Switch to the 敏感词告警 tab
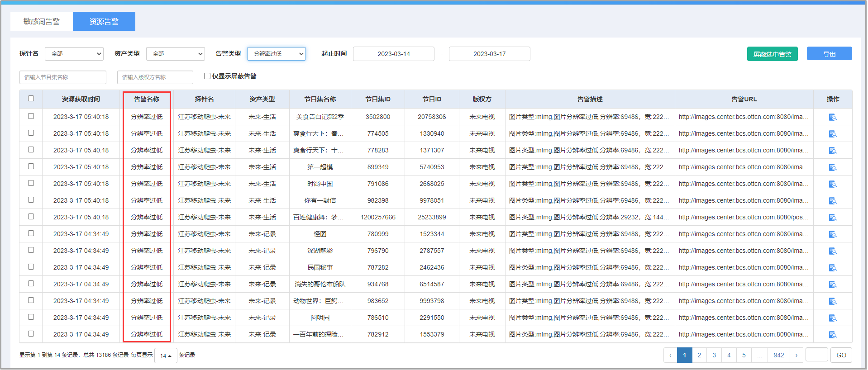The width and height of the screenshot is (868, 370). point(42,21)
